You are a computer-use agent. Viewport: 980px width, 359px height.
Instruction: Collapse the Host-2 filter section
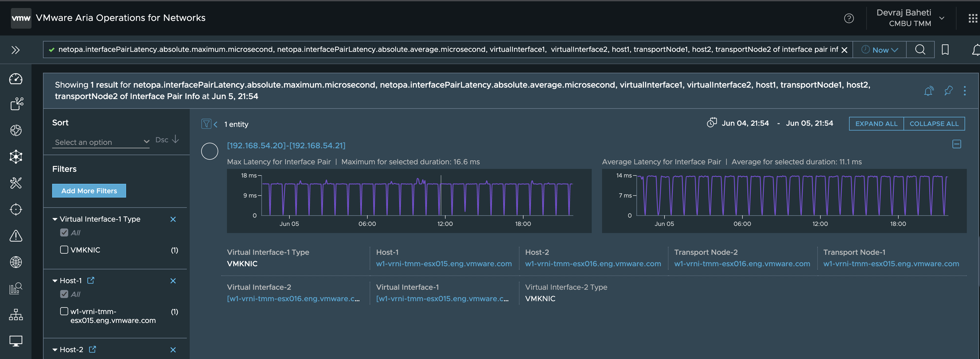(x=55, y=350)
